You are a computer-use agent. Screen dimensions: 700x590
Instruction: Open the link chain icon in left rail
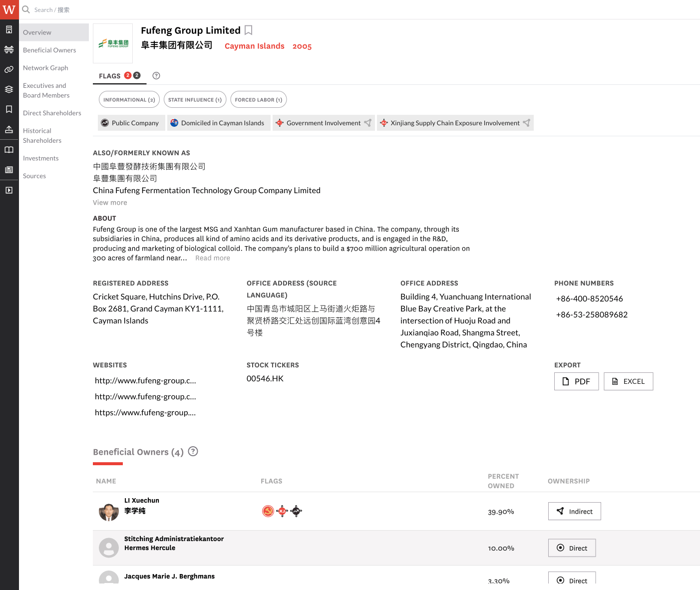click(9, 69)
